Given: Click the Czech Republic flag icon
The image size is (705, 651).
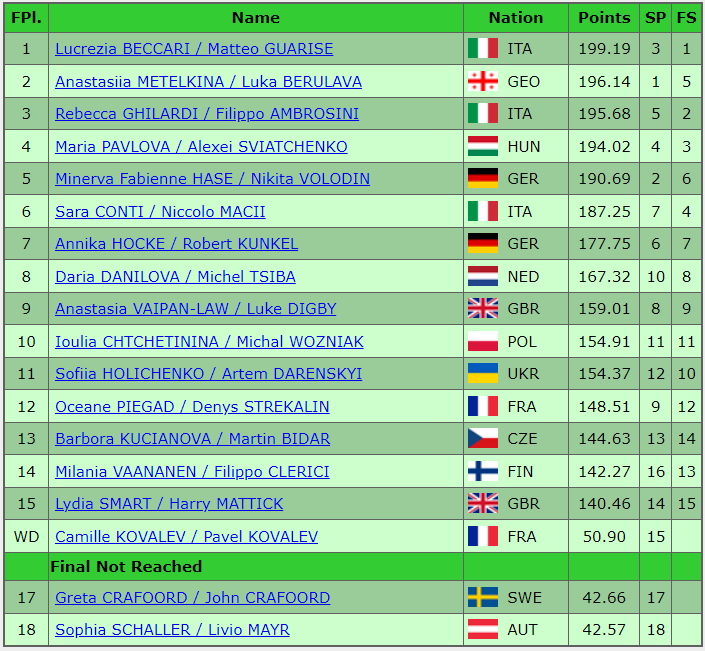Looking at the screenshot, I should 482,439.
